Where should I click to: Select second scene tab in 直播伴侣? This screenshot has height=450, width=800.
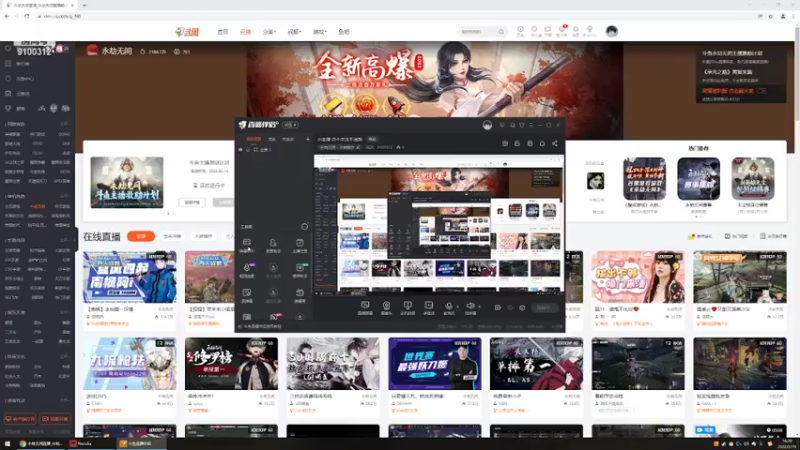click(272, 139)
